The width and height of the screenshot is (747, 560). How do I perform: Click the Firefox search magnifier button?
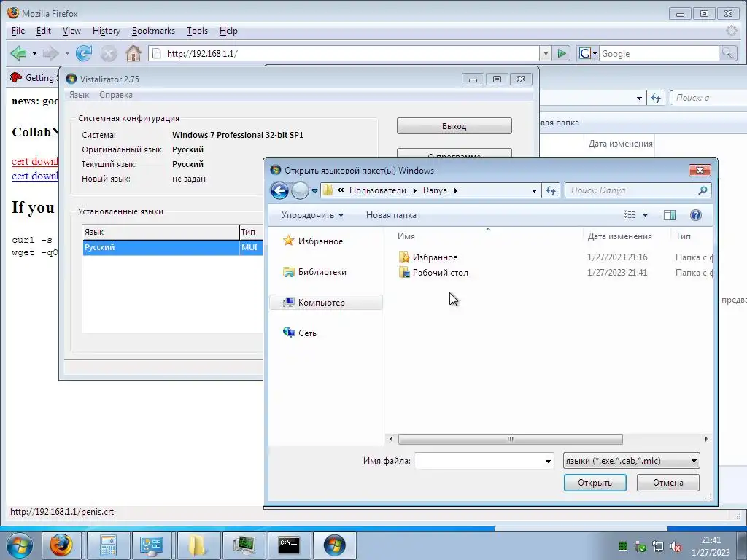[x=727, y=53]
